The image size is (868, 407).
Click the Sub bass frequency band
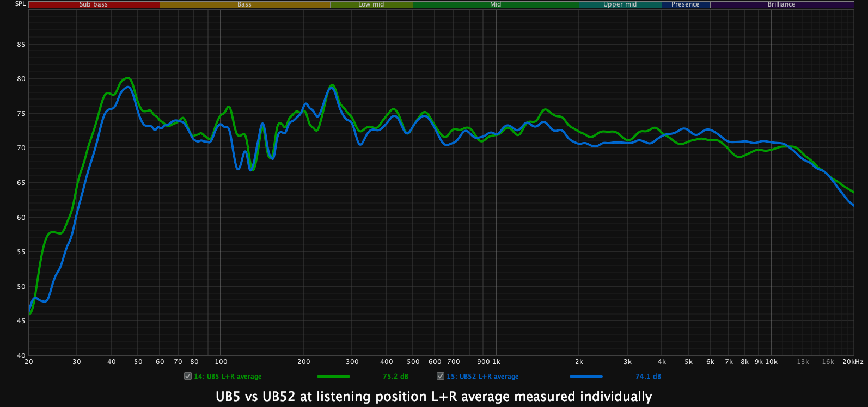click(x=94, y=4)
